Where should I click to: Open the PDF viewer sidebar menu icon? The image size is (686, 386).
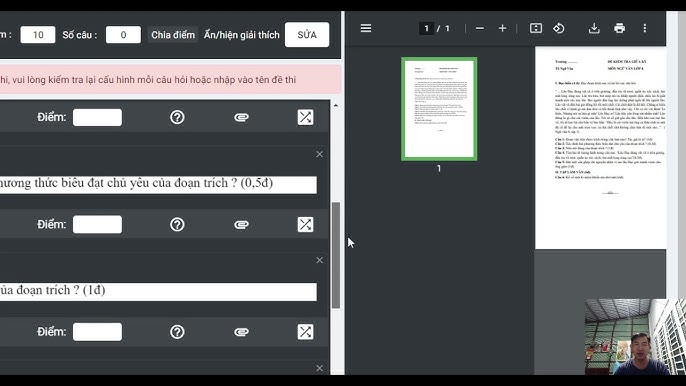click(x=366, y=28)
